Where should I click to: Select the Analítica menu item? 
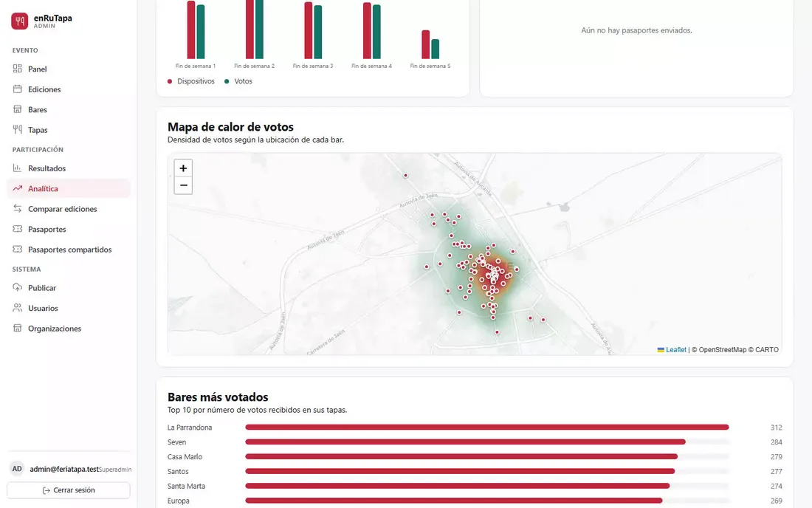pos(69,188)
